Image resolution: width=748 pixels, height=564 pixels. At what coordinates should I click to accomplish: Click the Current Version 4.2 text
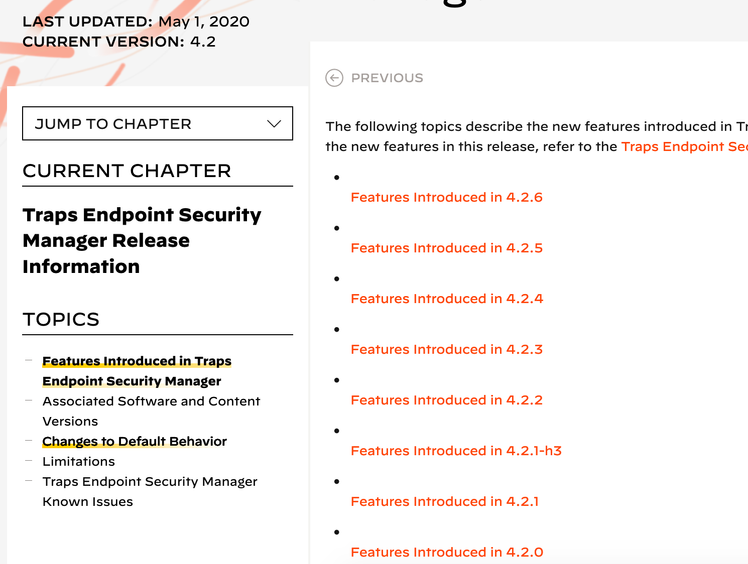(x=118, y=41)
